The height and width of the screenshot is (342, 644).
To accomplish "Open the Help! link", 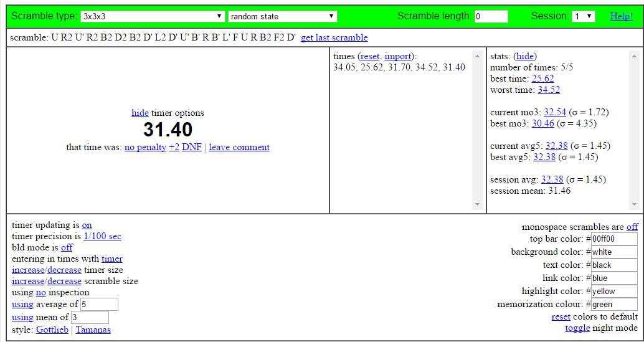I will coord(622,16).
